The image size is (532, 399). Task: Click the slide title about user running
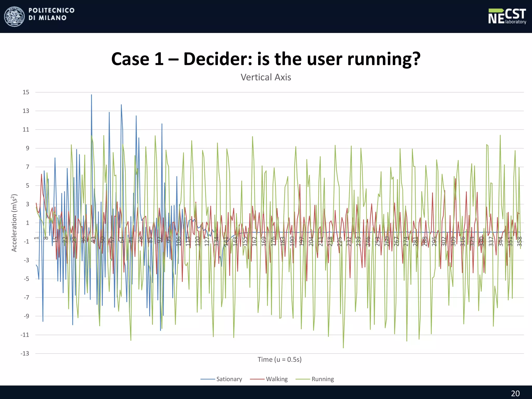266,59
